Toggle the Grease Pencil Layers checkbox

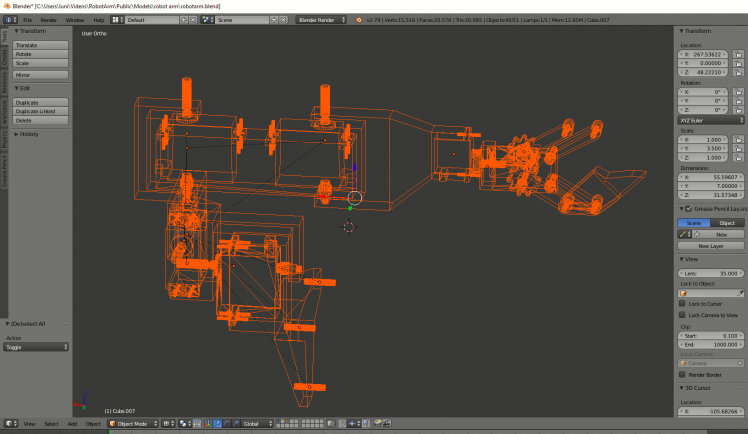[690, 208]
